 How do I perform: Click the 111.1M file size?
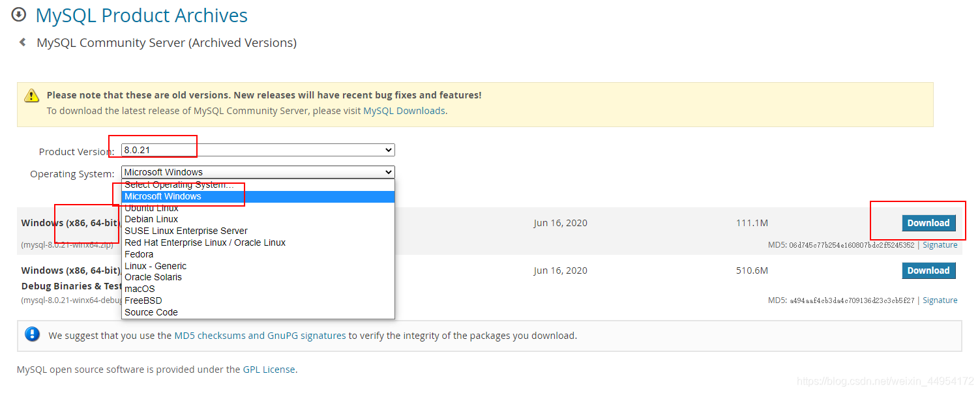click(x=752, y=223)
